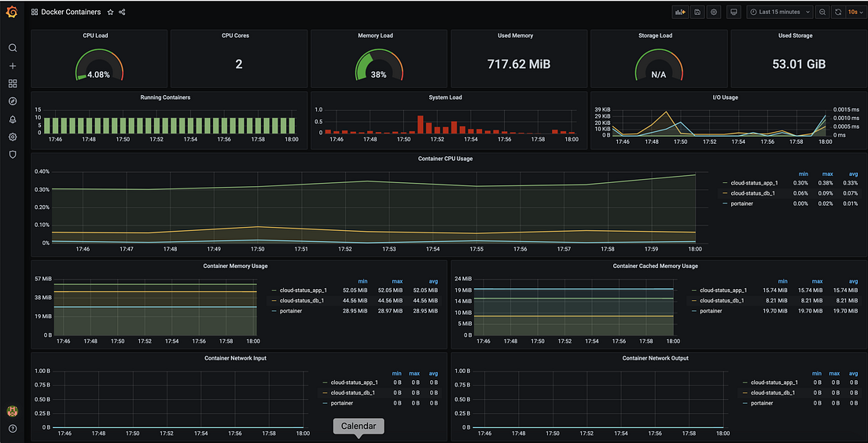Open the CPU Load panel title menu

pos(95,35)
